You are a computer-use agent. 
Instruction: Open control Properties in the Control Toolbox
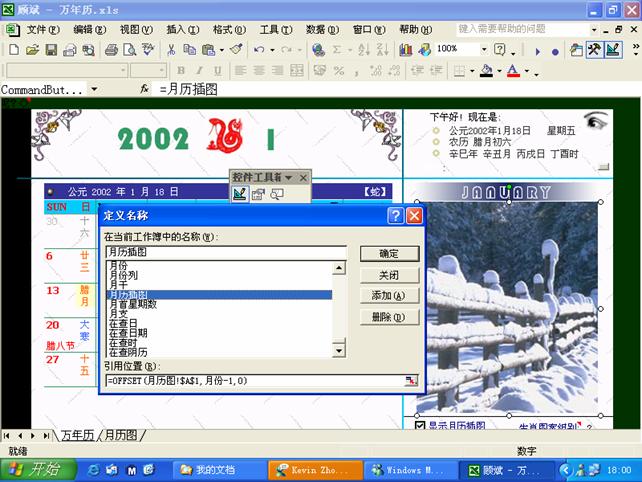(258, 194)
